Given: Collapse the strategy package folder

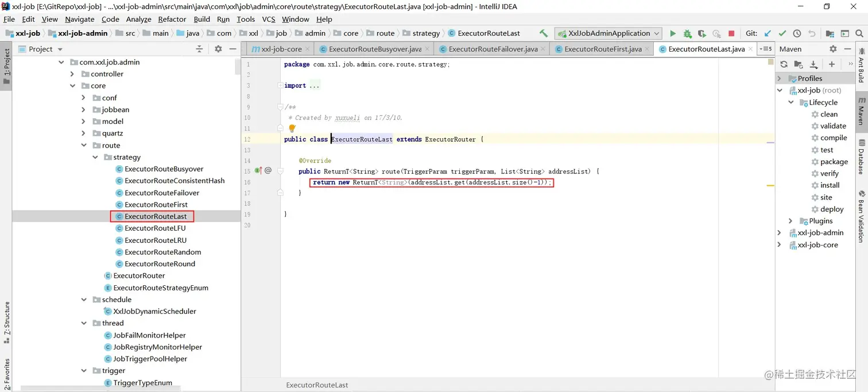Looking at the screenshot, I should [x=95, y=157].
